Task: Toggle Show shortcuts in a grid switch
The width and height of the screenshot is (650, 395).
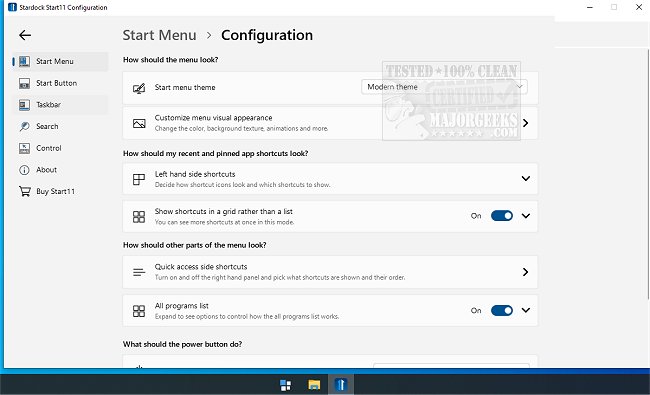Action: click(x=502, y=216)
